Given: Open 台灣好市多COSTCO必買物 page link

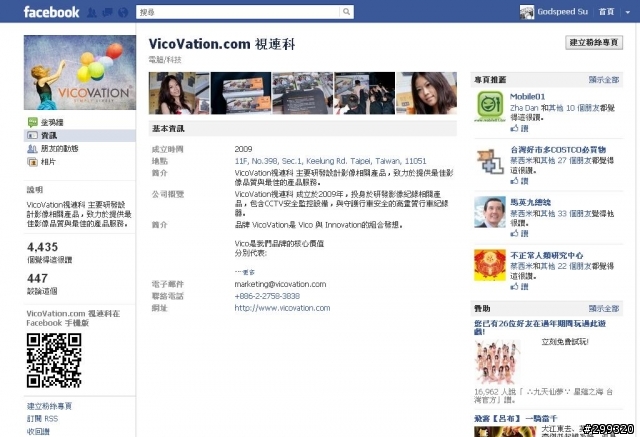Looking at the screenshot, I should 558,150.
